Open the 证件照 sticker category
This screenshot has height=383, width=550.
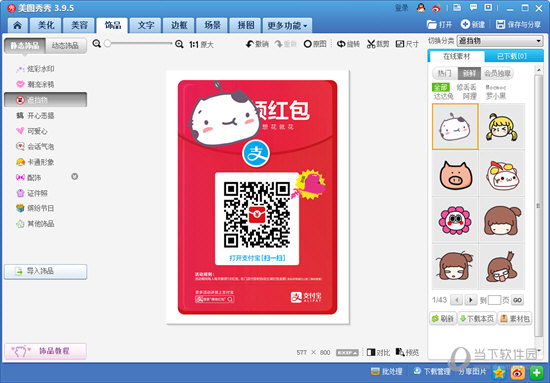click(32, 193)
